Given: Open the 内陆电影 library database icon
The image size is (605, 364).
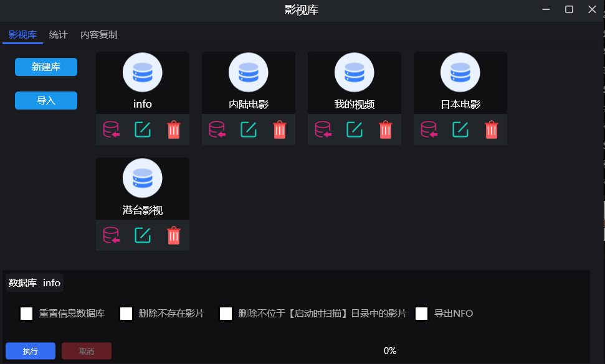Looking at the screenshot, I should 249,72.
